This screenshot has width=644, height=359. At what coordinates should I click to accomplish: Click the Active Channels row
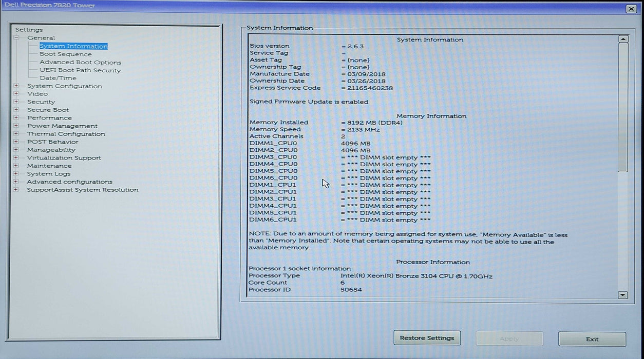click(x=297, y=136)
